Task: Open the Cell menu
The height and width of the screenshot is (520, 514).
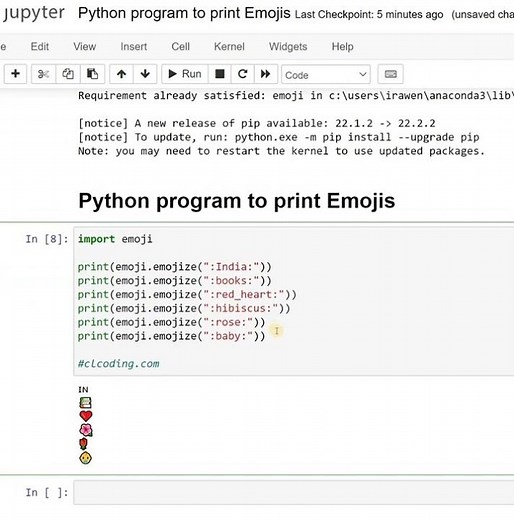Action: coord(180,46)
